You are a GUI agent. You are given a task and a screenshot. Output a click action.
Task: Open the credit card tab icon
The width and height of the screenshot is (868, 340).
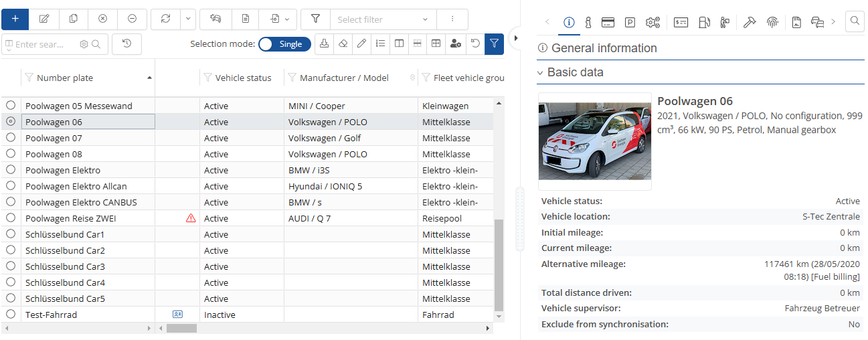(608, 22)
